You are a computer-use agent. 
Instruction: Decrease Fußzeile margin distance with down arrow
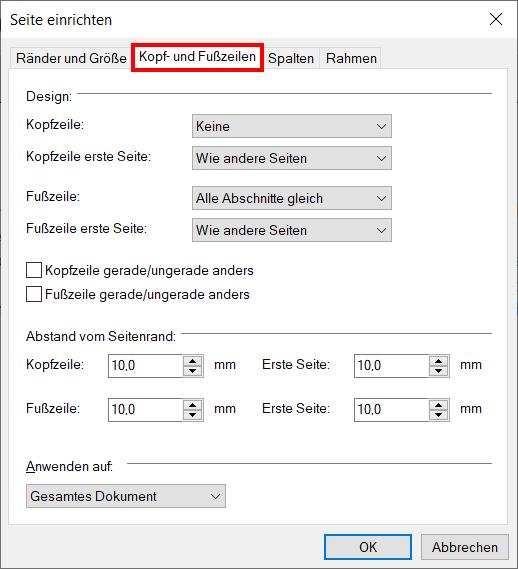tap(192, 415)
